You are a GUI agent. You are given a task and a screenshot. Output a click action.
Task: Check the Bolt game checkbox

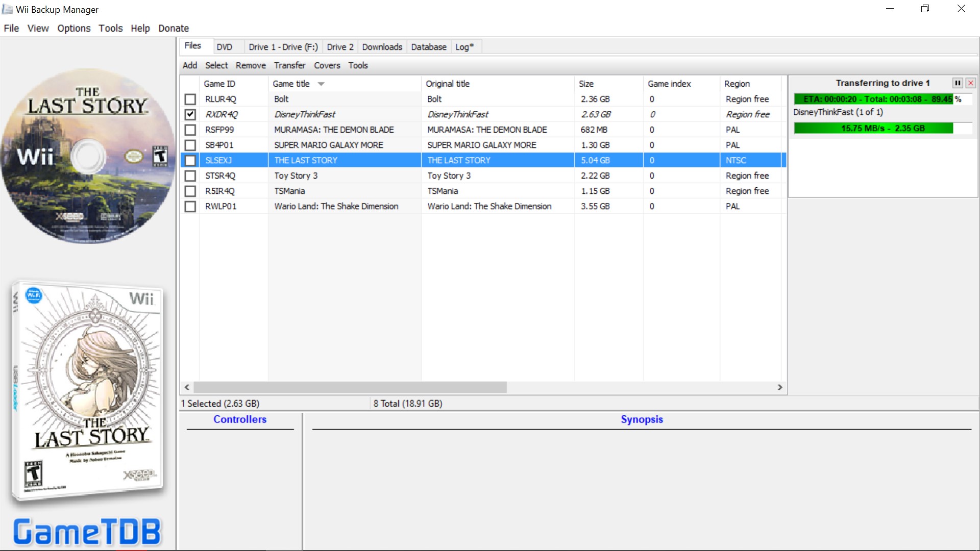click(190, 99)
